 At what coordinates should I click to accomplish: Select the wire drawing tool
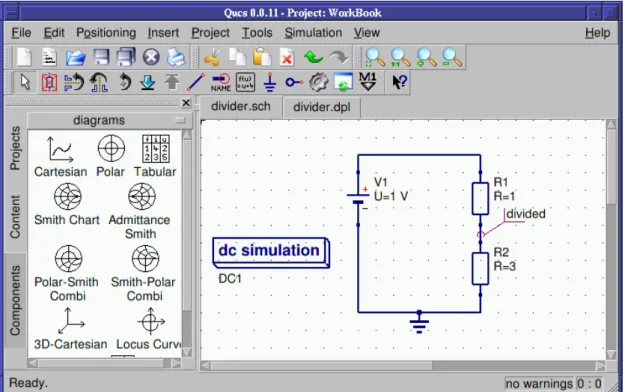(x=196, y=82)
